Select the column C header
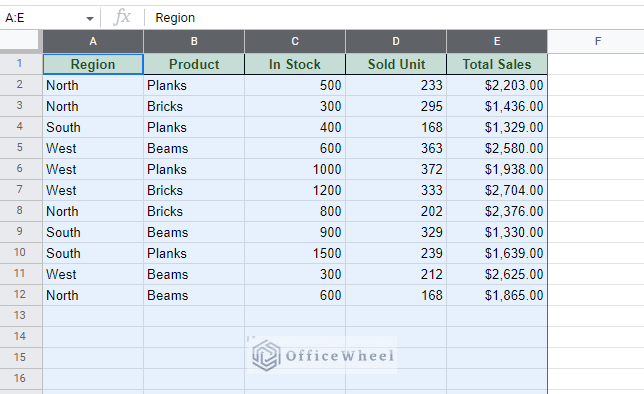644x394 pixels. click(295, 41)
